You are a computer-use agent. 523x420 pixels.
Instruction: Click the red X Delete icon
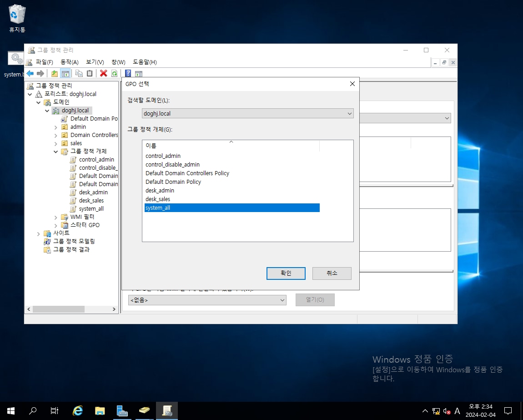pos(103,73)
